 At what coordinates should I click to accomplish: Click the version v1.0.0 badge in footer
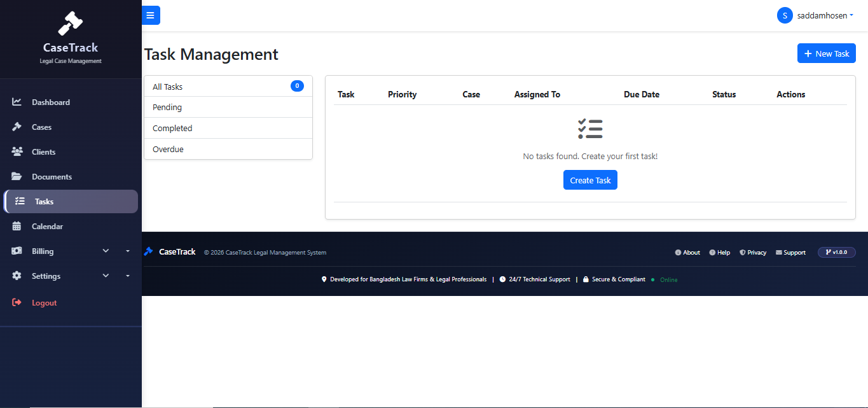click(837, 252)
